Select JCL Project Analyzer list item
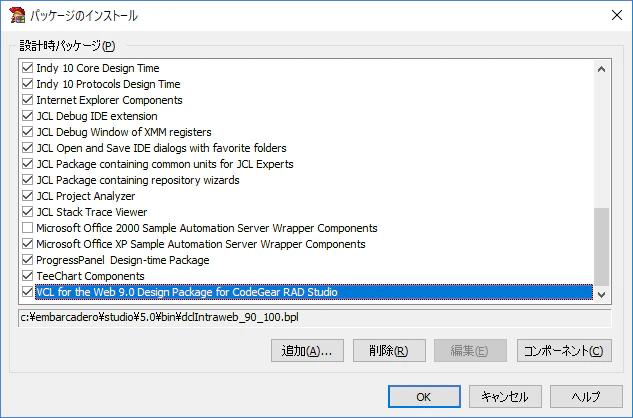The image size is (633, 418). [86, 196]
